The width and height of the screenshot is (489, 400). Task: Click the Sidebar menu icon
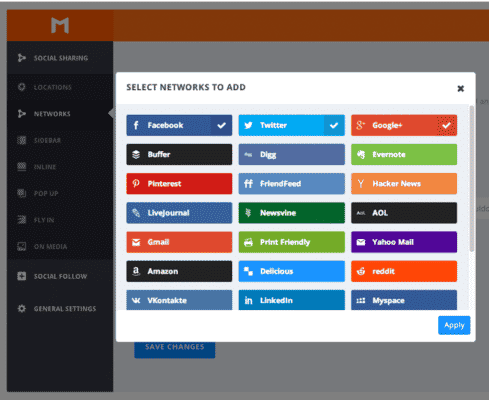[x=22, y=140]
